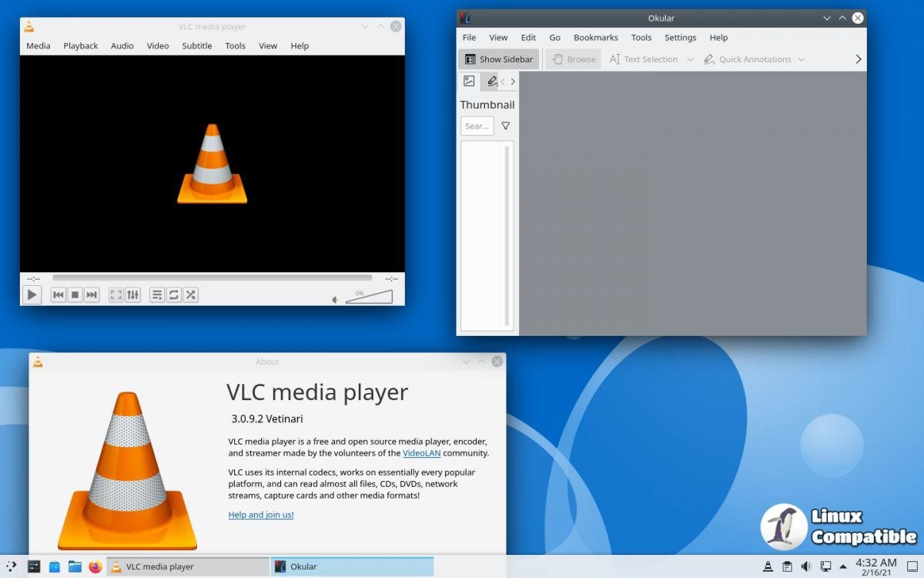
Task: Toggle the loop/repeat mode in VLC
Action: [174, 294]
